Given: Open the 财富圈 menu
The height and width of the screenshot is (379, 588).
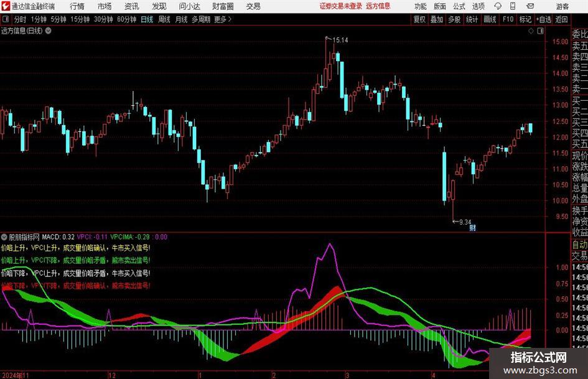Looking at the screenshot, I should tap(223, 6).
